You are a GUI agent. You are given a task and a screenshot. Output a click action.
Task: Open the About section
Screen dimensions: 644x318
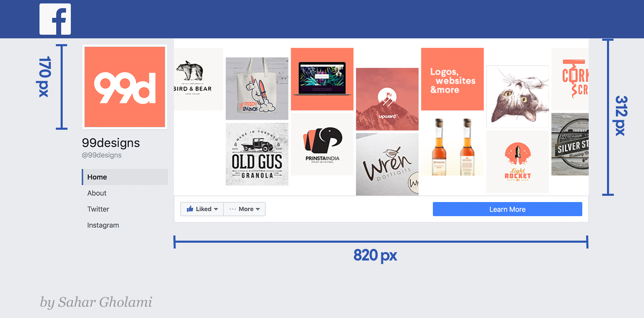pos(97,193)
